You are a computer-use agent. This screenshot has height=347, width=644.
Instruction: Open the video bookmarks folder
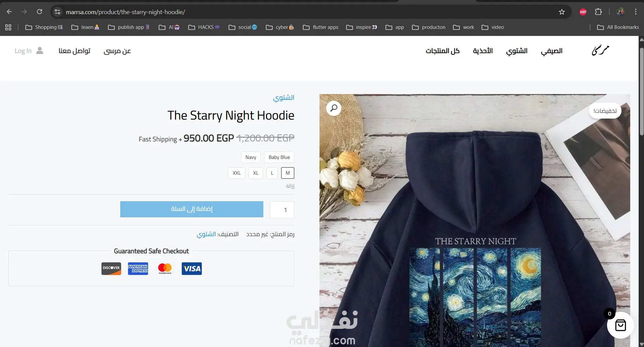(493, 27)
